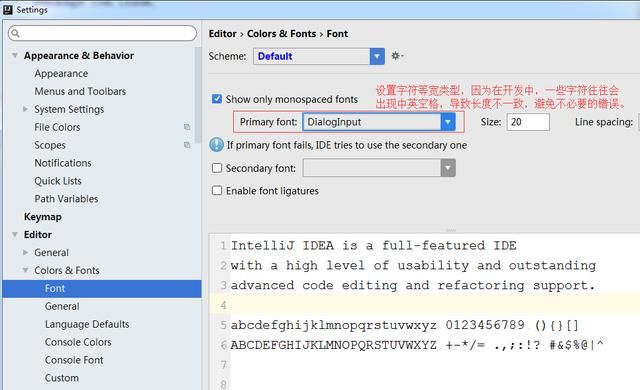Click preview line 2 'with a high level'
This screenshot has width=640, height=390.
click(x=413, y=266)
